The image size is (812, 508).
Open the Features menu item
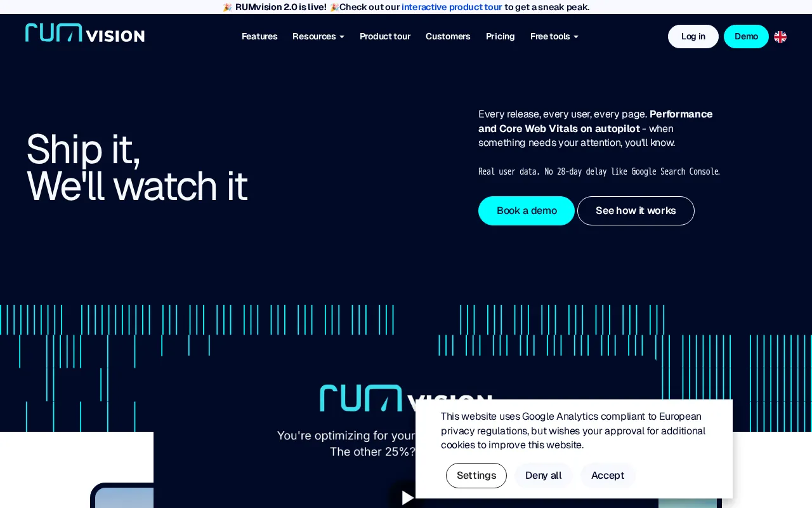pyautogui.click(x=259, y=36)
